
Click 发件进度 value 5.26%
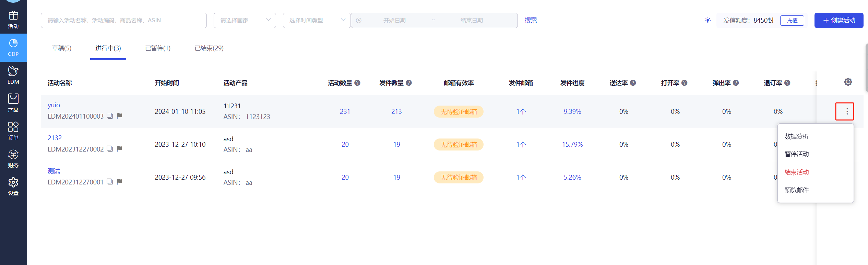tap(572, 178)
